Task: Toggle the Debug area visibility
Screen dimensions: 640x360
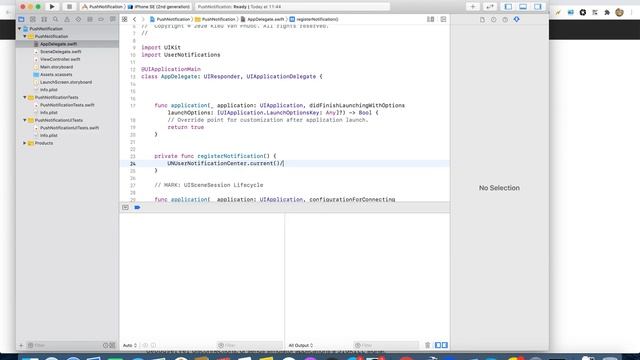Action: [x=523, y=7]
